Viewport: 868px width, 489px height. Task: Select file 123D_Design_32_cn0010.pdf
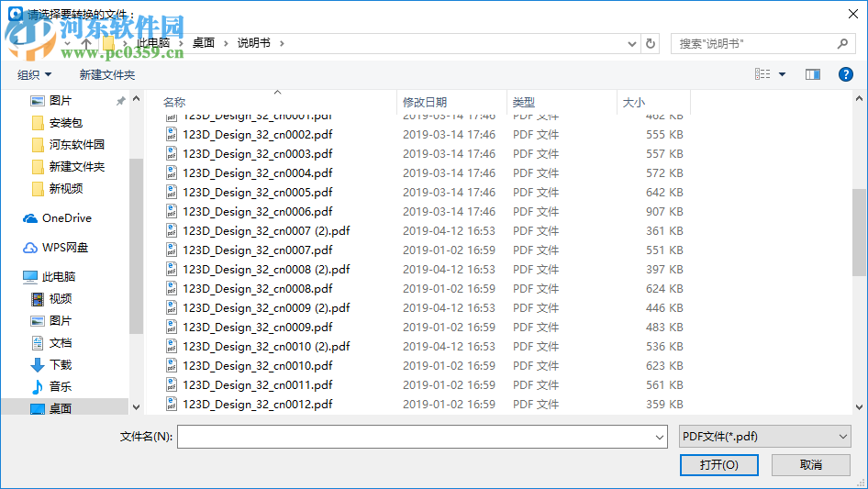258,366
